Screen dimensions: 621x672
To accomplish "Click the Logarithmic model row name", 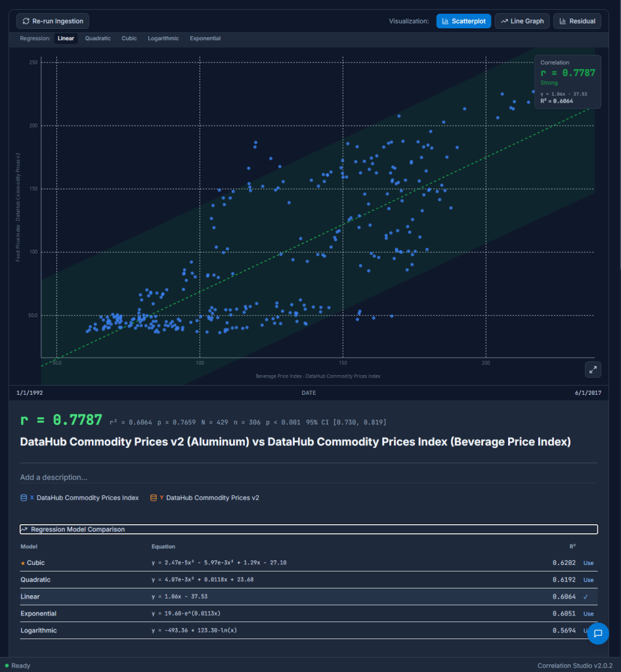I will coord(39,631).
